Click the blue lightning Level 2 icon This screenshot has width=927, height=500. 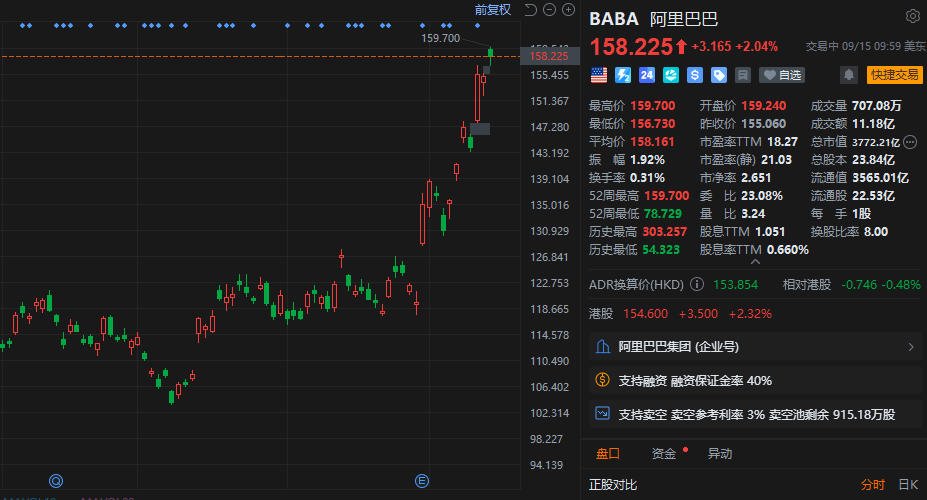(622, 75)
